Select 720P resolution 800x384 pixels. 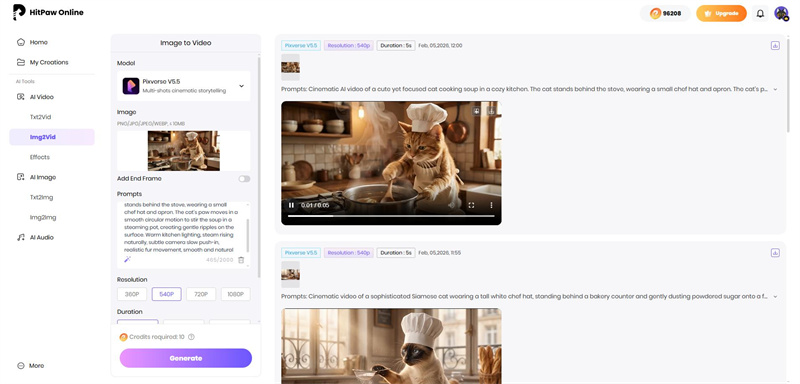(x=201, y=294)
